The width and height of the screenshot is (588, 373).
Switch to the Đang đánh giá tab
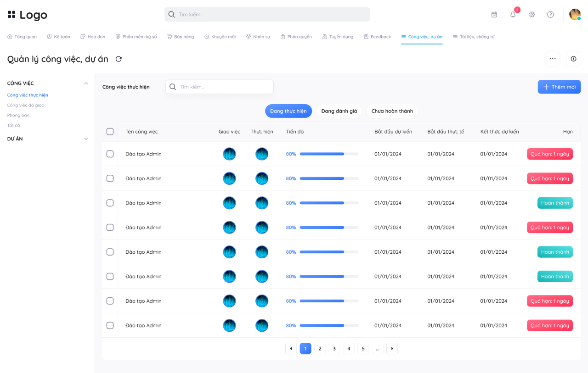[x=339, y=111]
